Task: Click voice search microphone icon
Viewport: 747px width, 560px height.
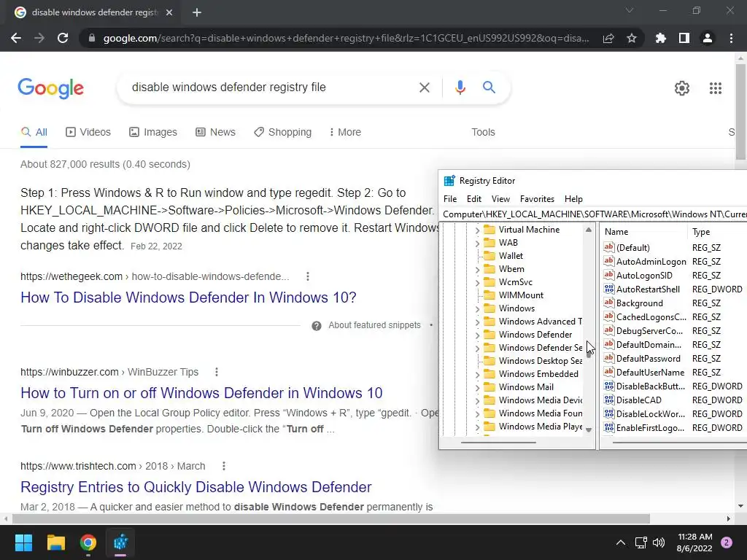Action: click(x=460, y=87)
